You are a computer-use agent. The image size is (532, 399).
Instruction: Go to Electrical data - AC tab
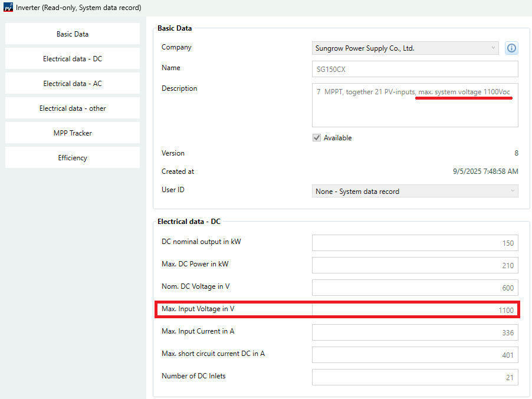pyautogui.click(x=73, y=84)
